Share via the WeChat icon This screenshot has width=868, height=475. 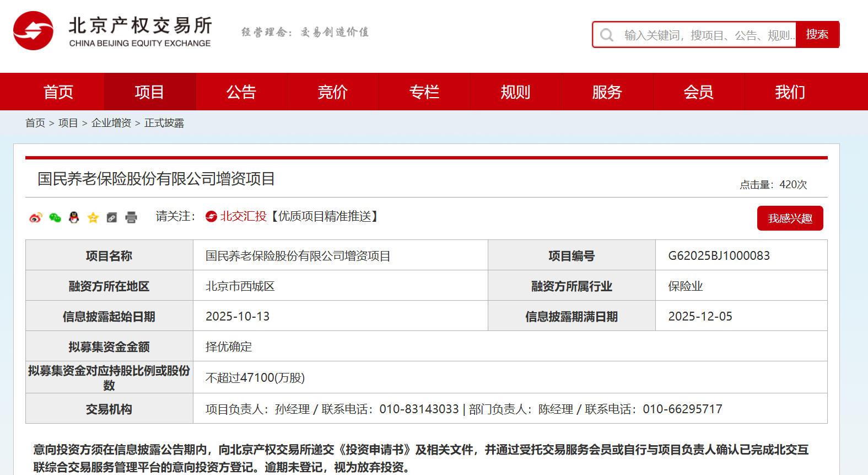coord(55,217)
